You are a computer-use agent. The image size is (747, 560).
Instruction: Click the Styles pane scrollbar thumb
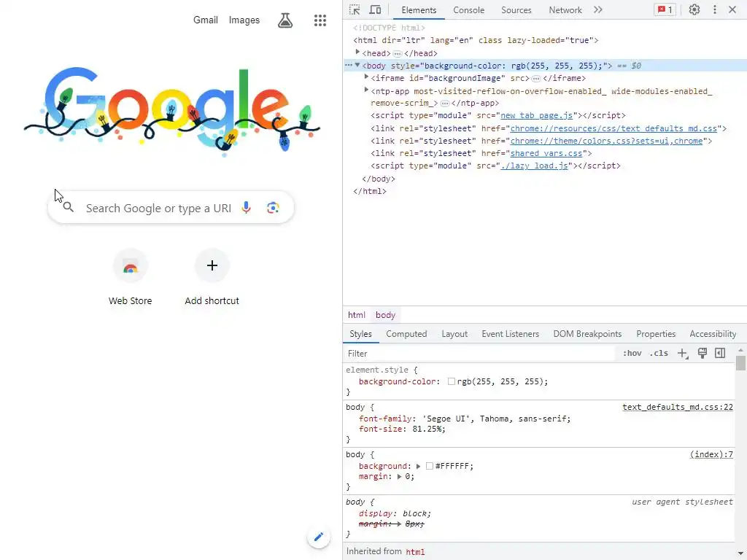coord(740,363)
